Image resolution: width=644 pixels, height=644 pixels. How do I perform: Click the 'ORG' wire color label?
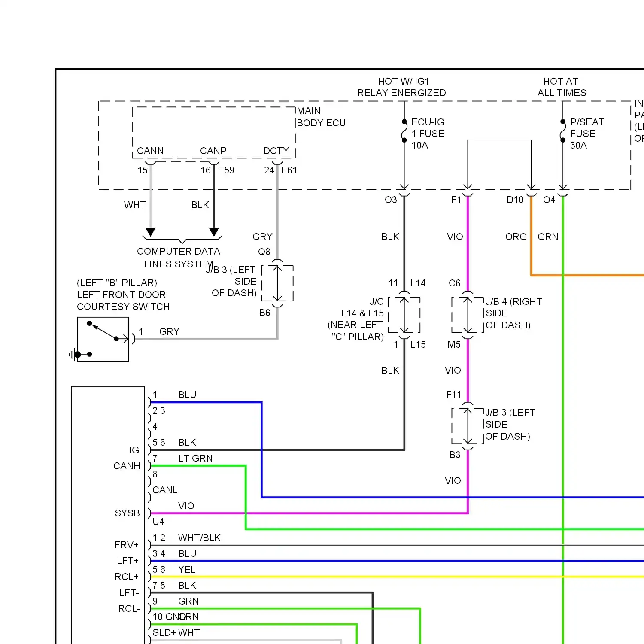click(x=516, y=237)
